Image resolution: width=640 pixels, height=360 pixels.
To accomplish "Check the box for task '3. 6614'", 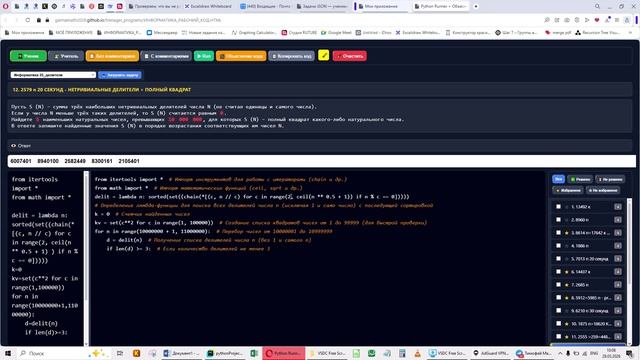I will [558, 233].
